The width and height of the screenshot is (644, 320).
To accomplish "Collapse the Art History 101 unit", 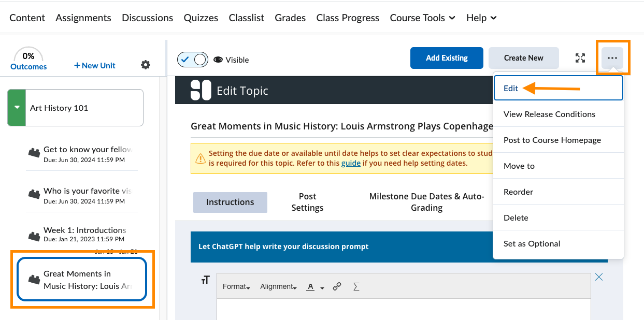I will [x=17, y=108].
